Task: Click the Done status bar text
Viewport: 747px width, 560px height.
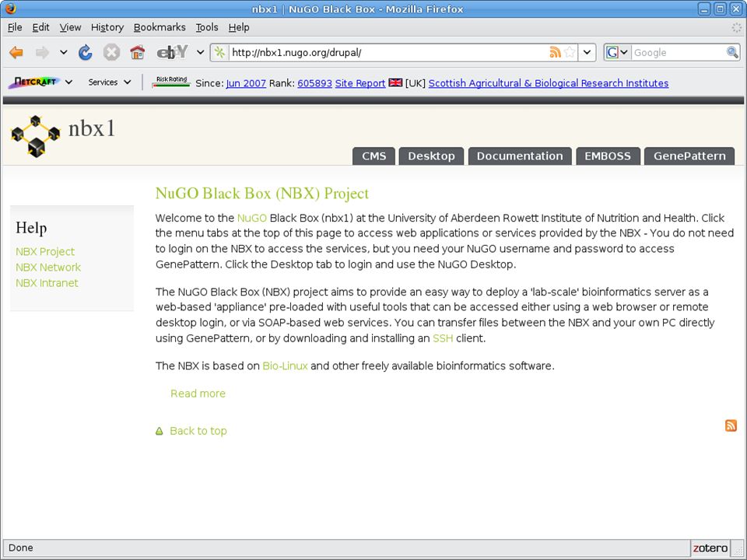Action: pyautogui.click(x=21, y=548)
